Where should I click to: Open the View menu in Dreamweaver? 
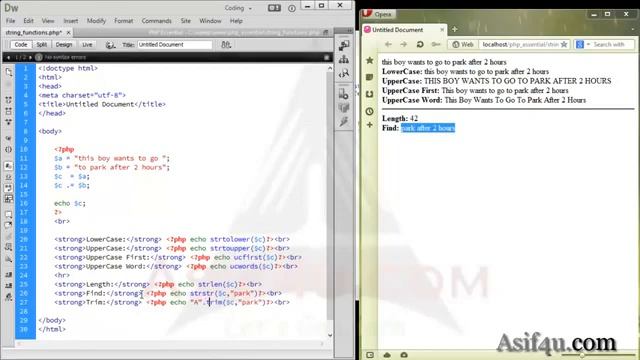click(x=48, y=21)
